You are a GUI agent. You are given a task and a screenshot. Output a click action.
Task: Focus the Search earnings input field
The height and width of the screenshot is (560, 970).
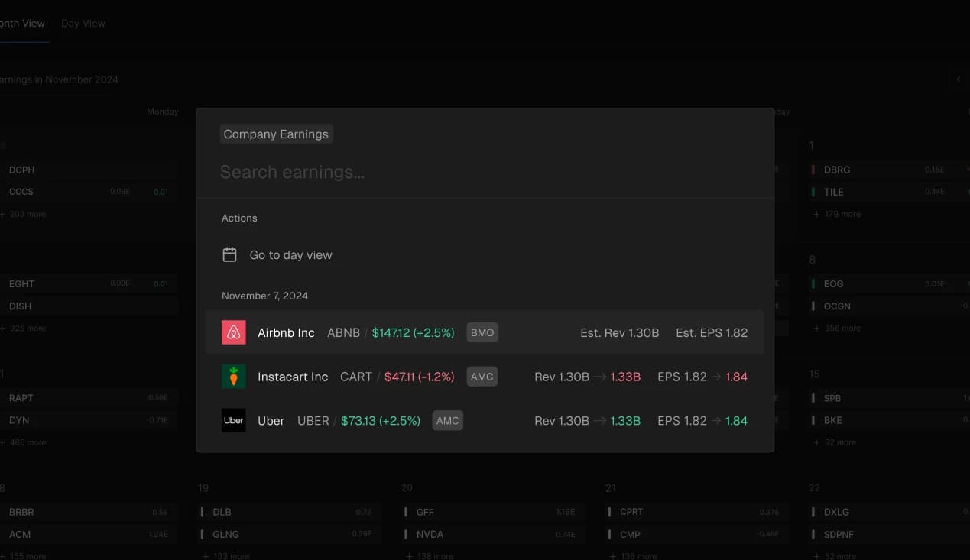pos(485,172)
